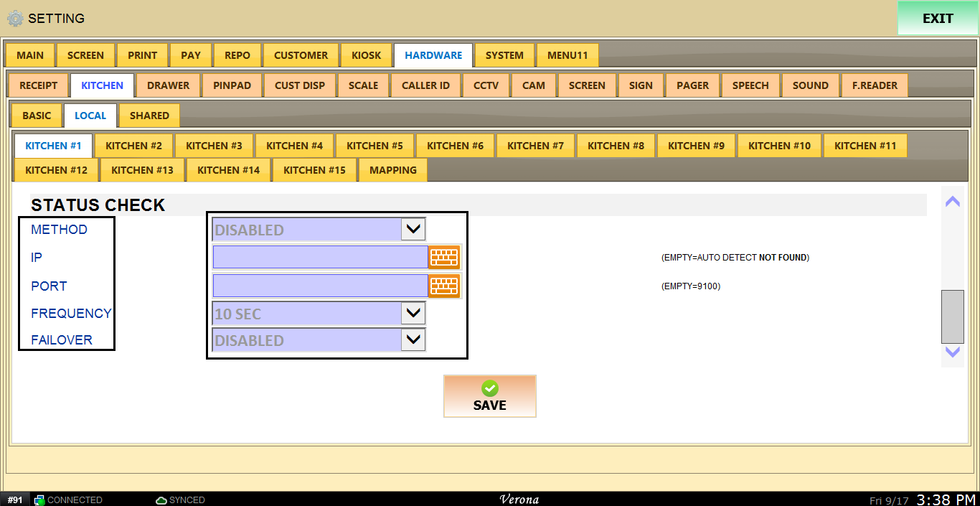Open the KITCHEN #6 tab
This screenshot has height=506, width=980.
[456, 146]
